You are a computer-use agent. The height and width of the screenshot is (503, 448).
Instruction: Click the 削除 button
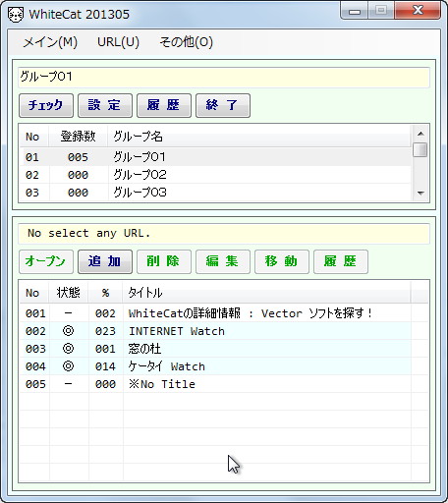(x=164, y=261)
